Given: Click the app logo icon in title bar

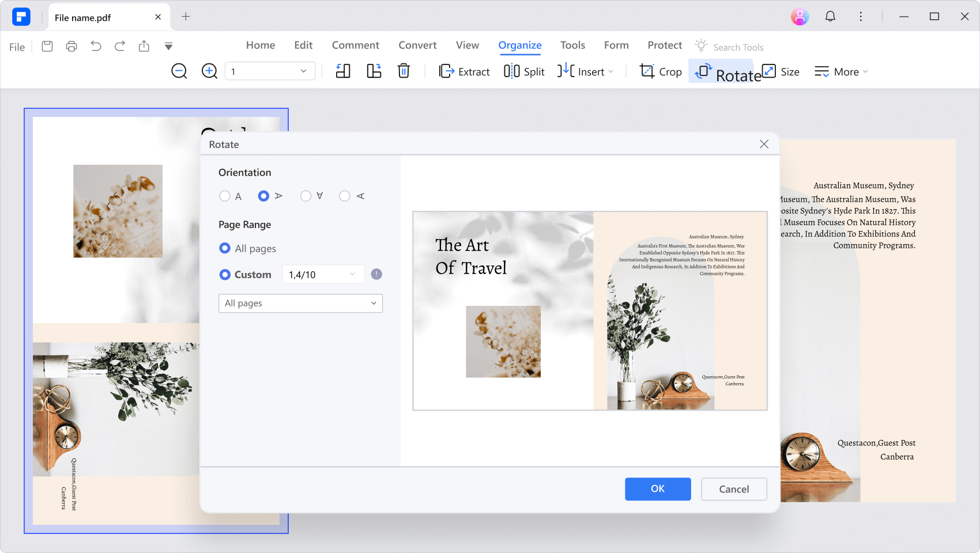Looking at the screenshot, I should coord(21,17).
